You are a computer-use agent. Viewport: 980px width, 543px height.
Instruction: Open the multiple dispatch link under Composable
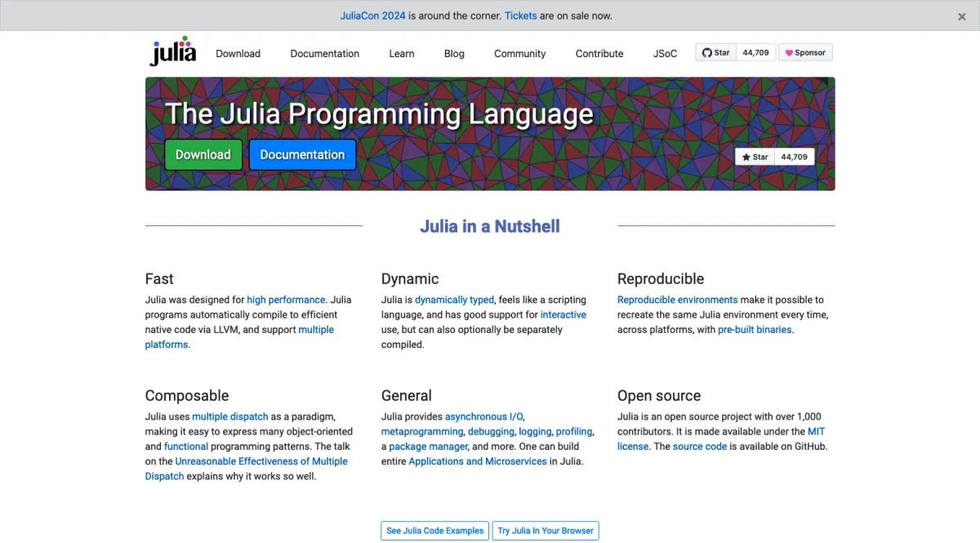230,416
